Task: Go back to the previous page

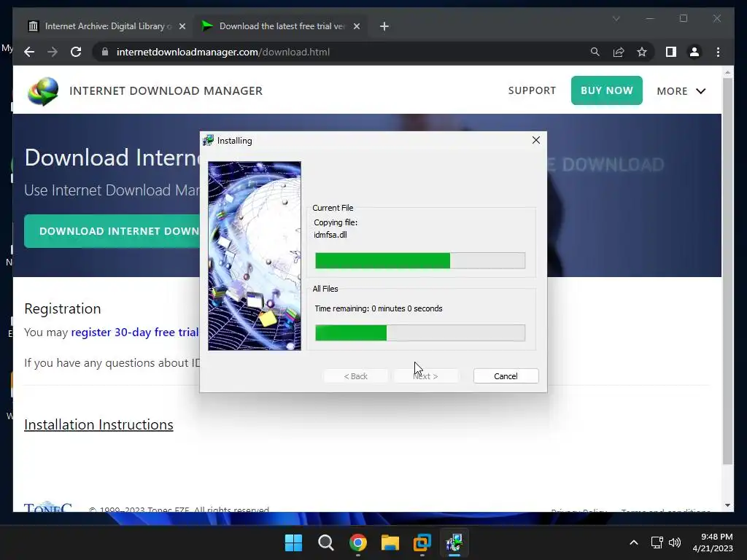Action: 29,52
